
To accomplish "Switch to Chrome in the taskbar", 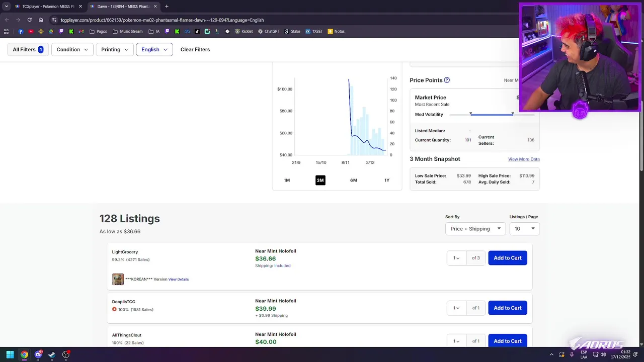I will point(24,354).
